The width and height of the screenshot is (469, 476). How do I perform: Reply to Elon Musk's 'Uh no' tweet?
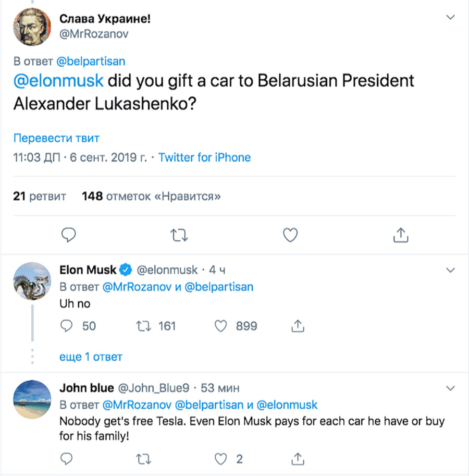66,326
